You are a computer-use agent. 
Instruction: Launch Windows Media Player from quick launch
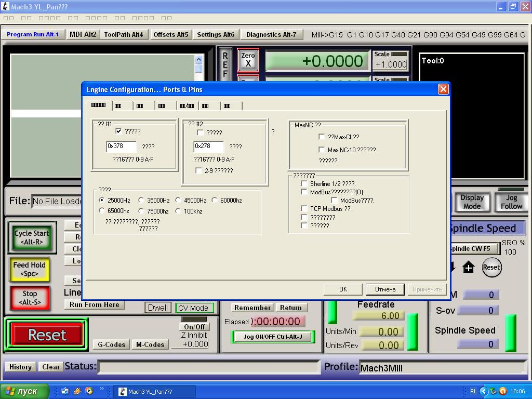pyautogui.click(x=88, y=391)
